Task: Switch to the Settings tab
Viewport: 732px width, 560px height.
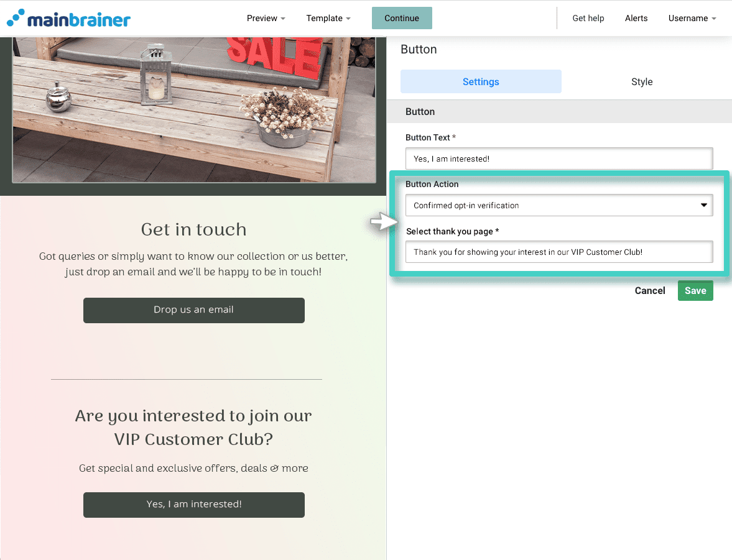Action: click(x=480, y=81)
